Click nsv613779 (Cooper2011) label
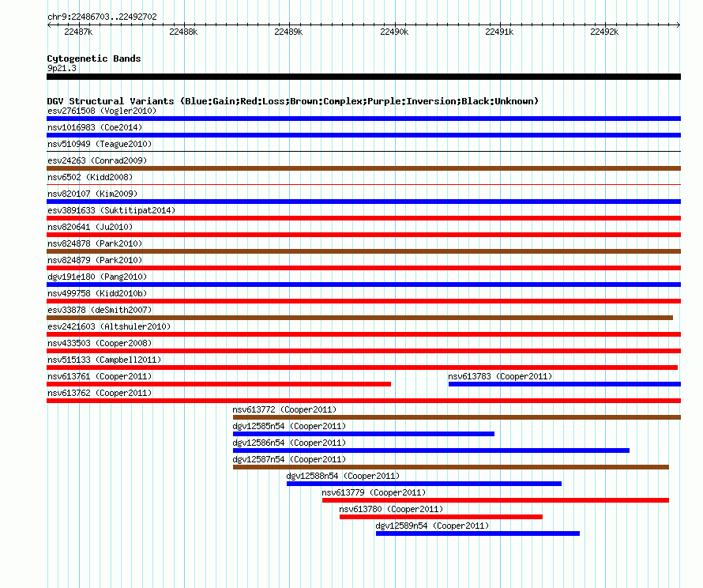The width and height of the screenshot is (703, 588). pyautogui.click(x=374, y=492)
